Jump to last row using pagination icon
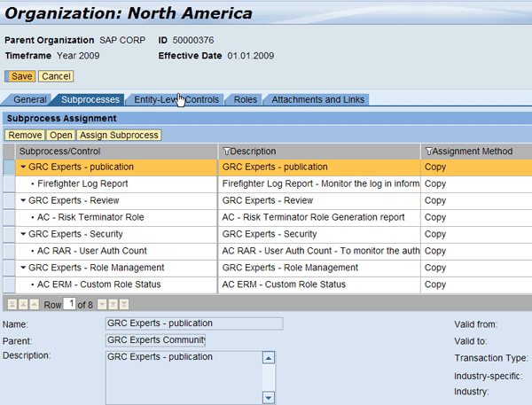532x405 pixels. pyautogui.click(x=124, y=304)
